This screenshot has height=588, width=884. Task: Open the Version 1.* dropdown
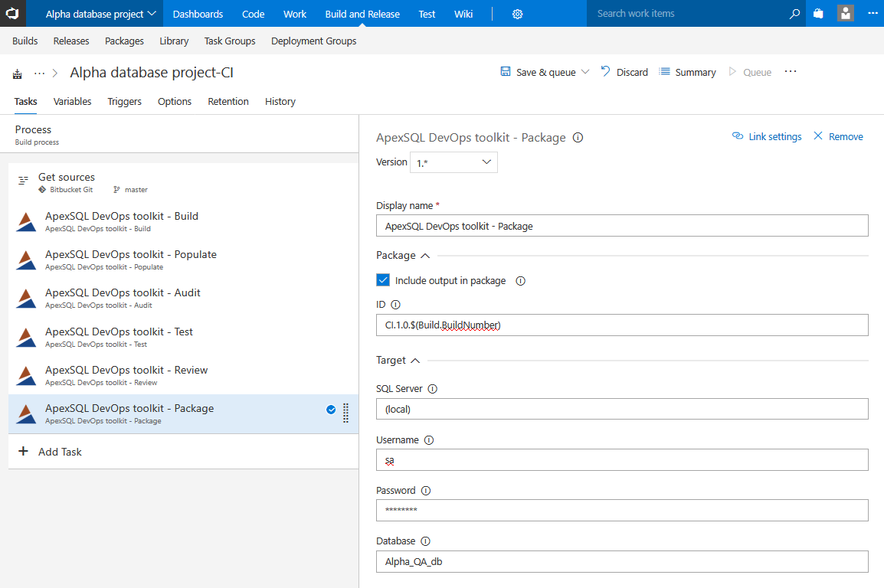(453, 162)
